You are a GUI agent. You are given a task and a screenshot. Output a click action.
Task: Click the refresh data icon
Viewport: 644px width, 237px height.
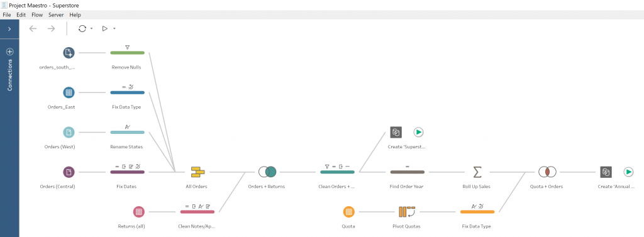[x=82, y=28]
